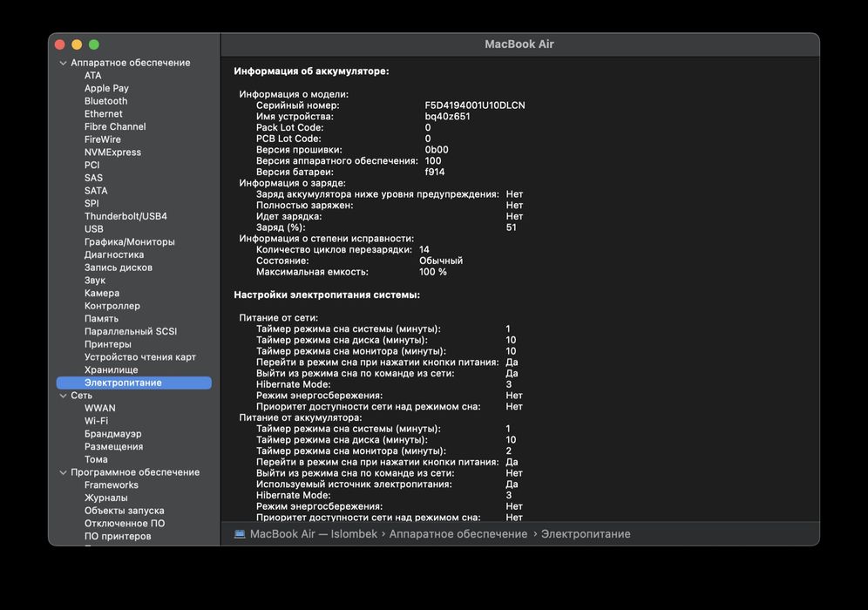Click Электропитание in the path bar

click(x=586, y=534)
